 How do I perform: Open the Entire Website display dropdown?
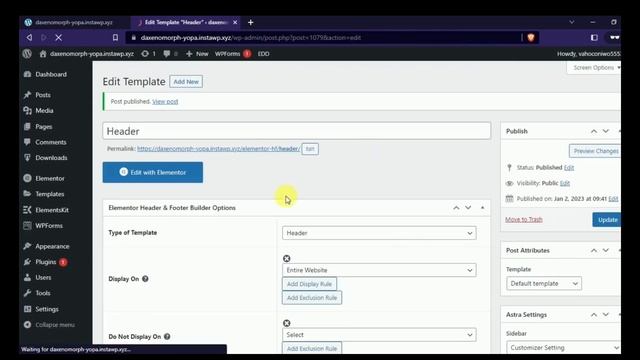379,270
